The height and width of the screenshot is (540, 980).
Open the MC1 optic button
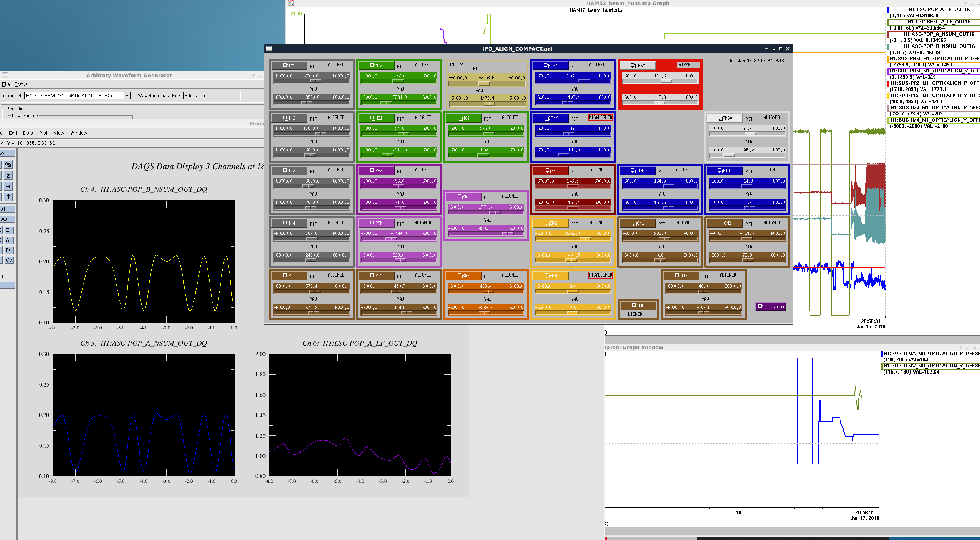(376, 118)
